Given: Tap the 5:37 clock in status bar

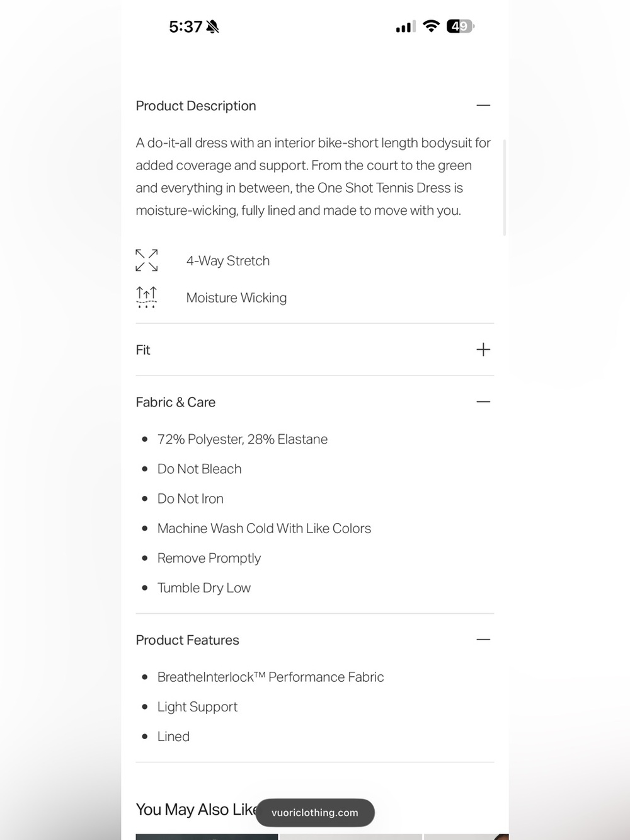Looking at the screenshot, I should [x=185, y=26].
